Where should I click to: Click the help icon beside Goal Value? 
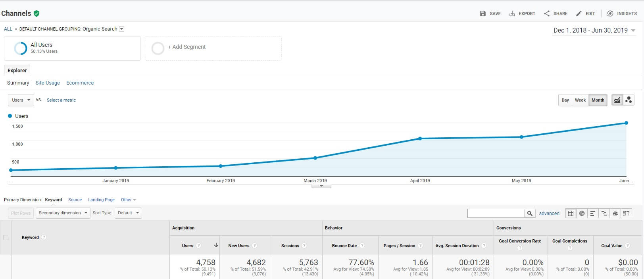pyautogui.click(x=628, y=246)
